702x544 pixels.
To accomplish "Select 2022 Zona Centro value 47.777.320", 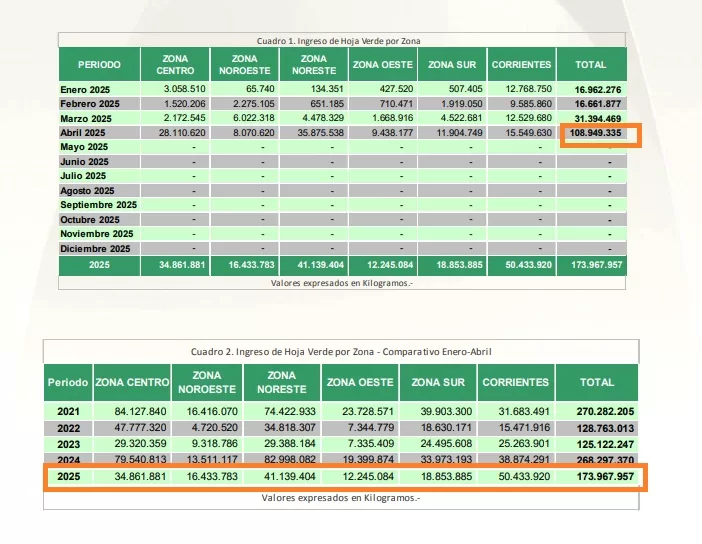I will [134, 428].
